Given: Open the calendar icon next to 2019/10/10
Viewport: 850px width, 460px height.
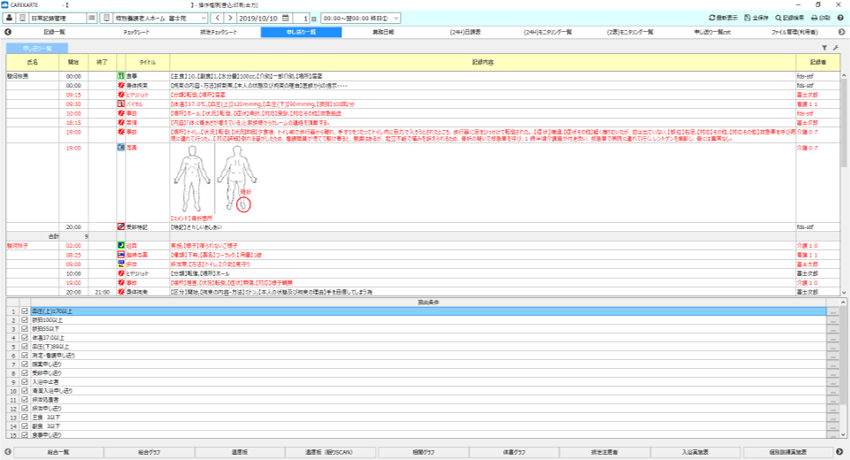Looking at the screenshot, I should [x=285, y=18].
